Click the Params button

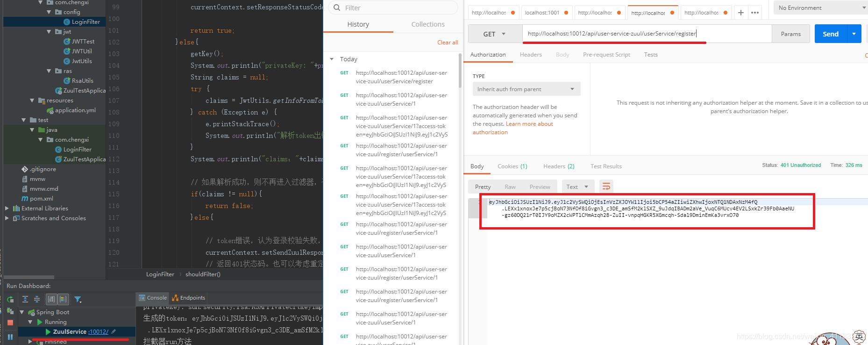tap(790, 34)
